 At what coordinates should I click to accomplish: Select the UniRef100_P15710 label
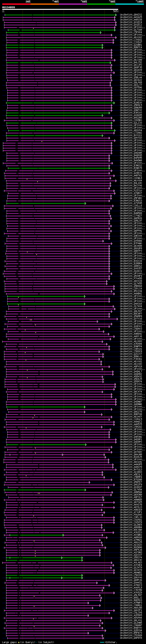click(x=131, y=191)
